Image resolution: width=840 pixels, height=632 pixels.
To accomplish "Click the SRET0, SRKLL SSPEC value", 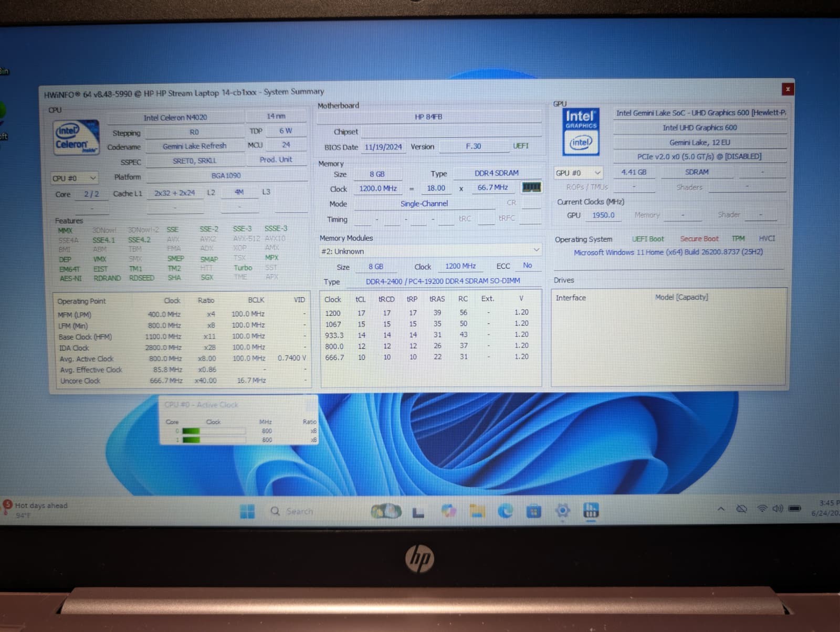I will [x=194, y=161].
